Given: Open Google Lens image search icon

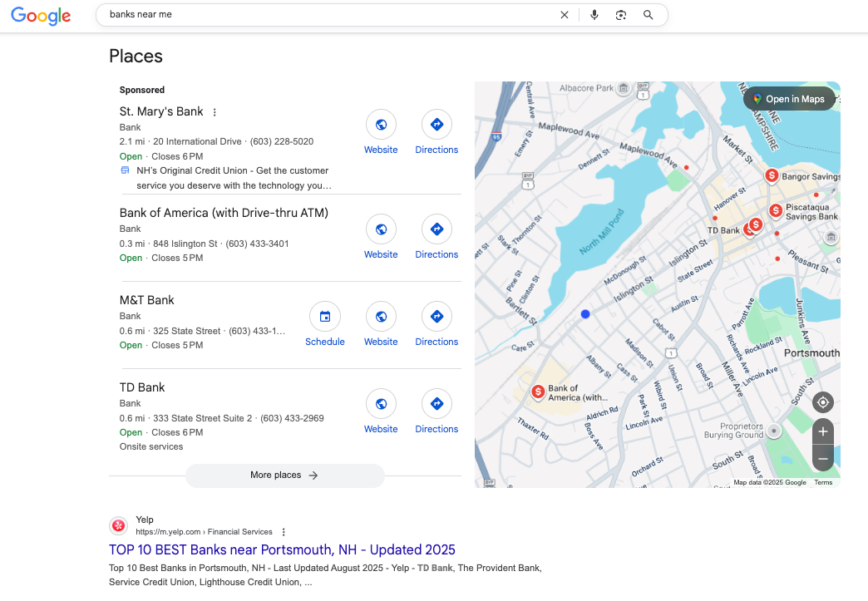Looking at the screenshot, I should (620, 15).
